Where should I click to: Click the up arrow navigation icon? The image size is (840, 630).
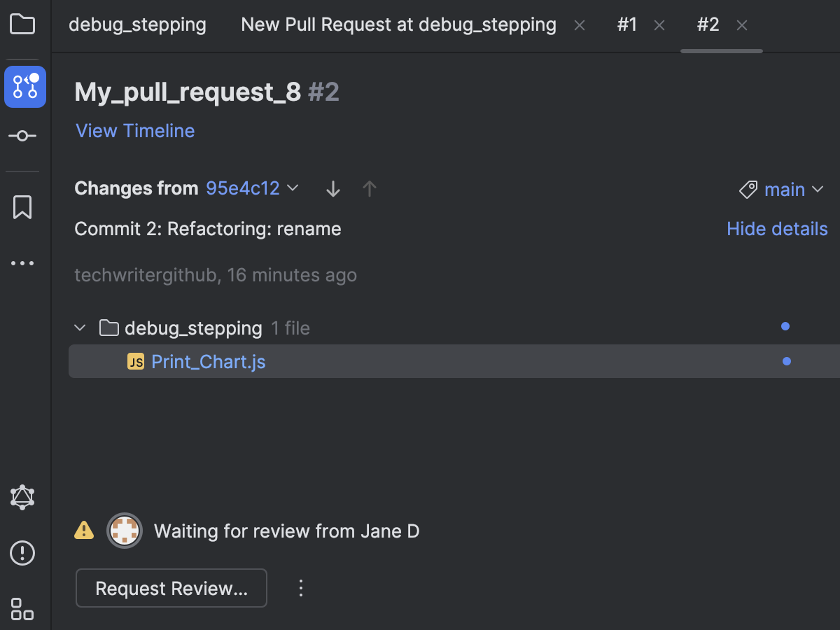pos(369,188)
